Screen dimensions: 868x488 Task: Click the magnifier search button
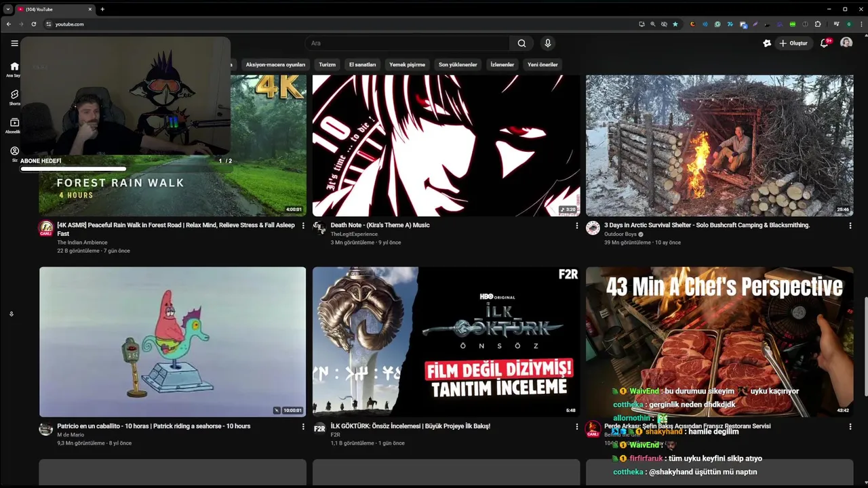[521, 43]
